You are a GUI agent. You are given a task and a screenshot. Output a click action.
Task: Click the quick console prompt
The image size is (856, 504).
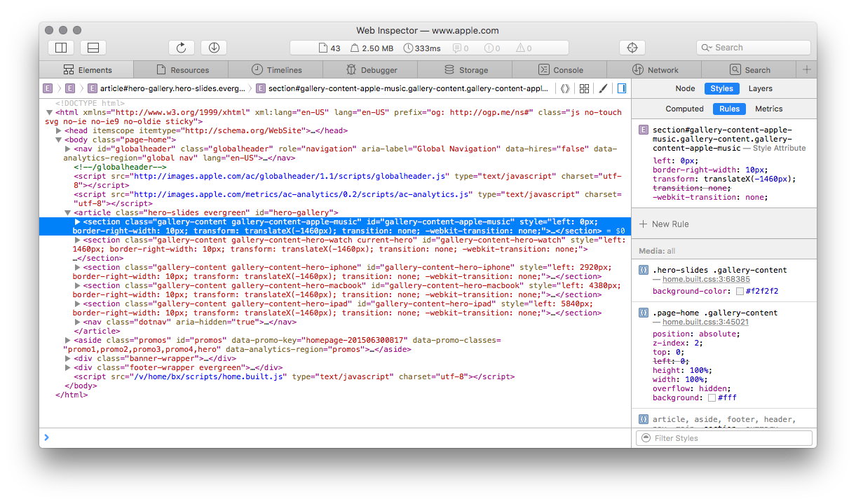(x=335, y=437)
